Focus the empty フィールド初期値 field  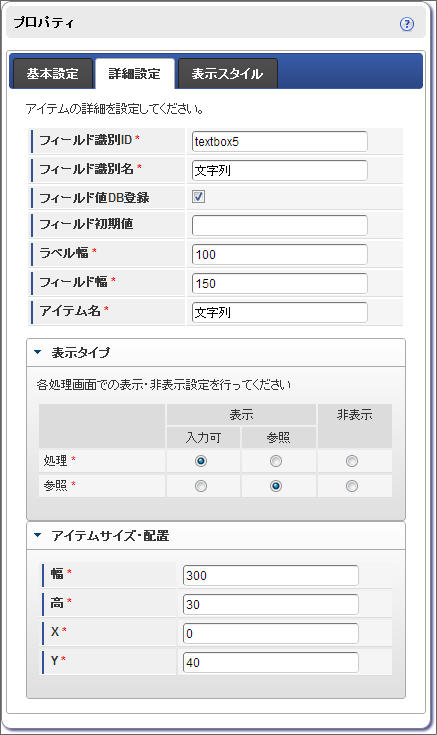[279, 225]
